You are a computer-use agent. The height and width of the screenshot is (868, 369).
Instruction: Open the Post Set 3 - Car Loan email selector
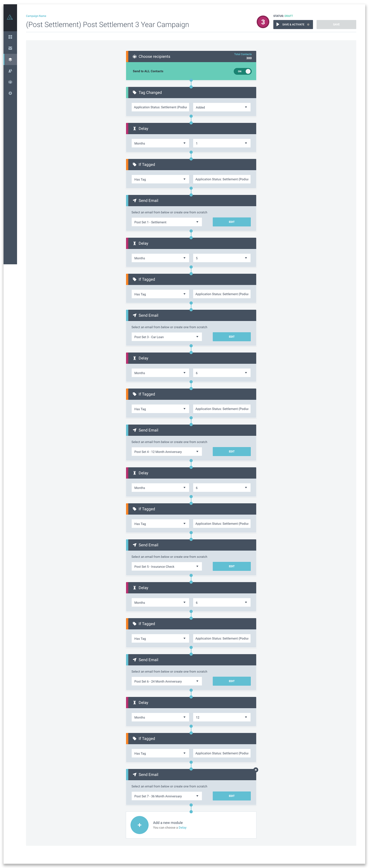[x=166, y=337]
